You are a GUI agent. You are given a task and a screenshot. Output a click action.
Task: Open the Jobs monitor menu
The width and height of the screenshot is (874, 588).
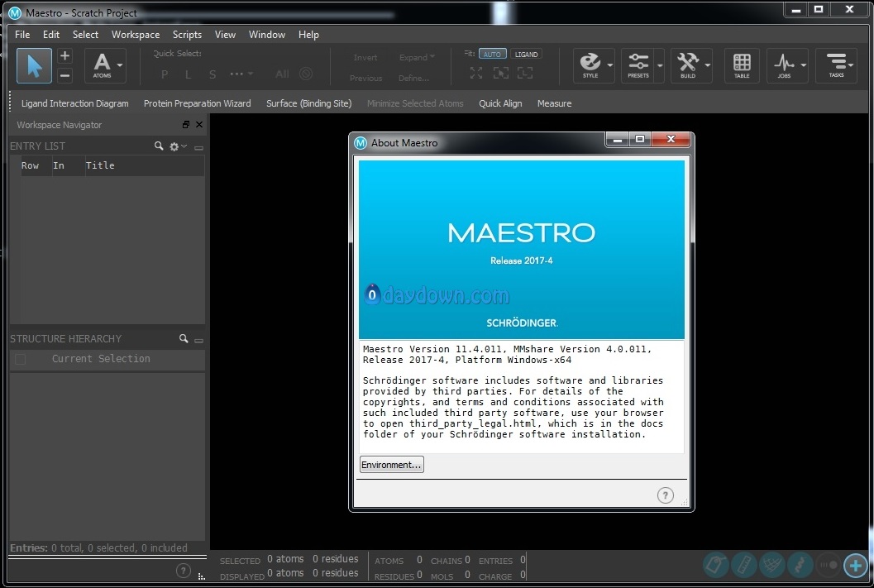(787, 65)
